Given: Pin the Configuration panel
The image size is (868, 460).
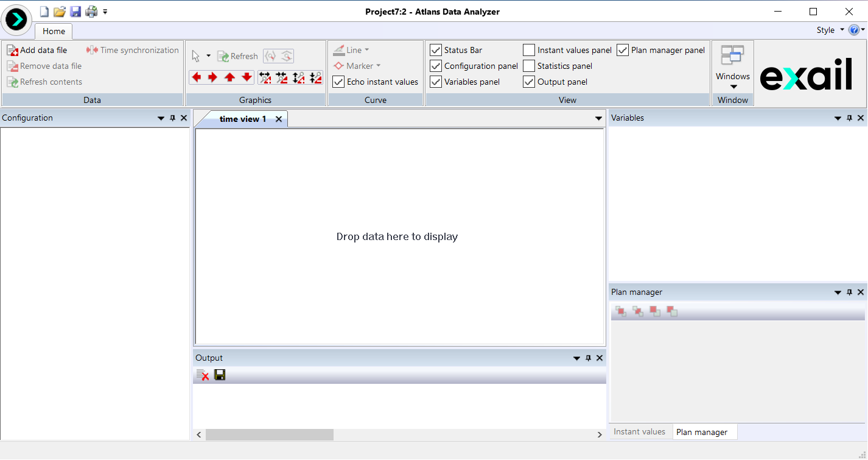Looking at the screenshot, I should tap(172, 118).
